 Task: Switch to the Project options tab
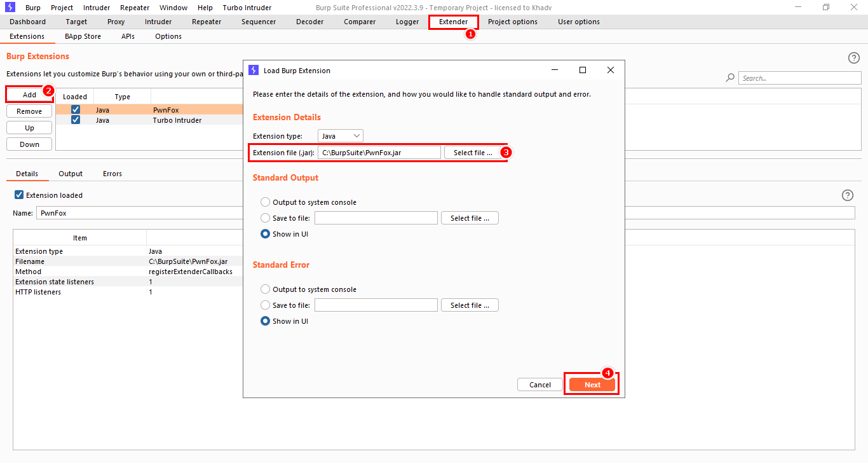click(513, 22)
